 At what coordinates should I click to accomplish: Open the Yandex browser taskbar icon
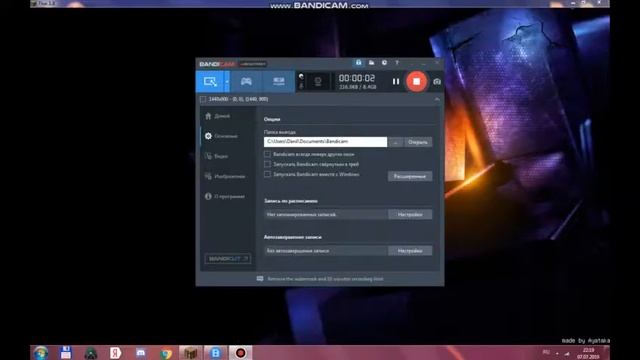(116, 353)
